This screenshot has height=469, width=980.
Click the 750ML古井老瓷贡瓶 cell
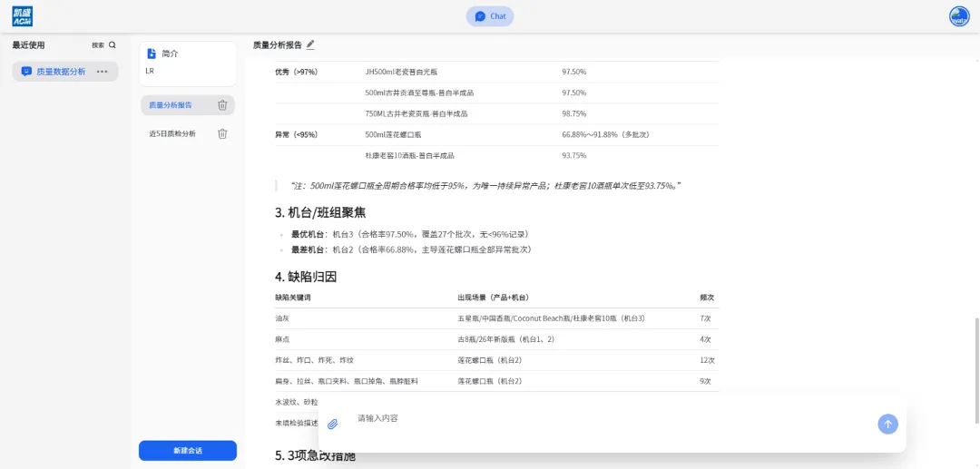click(x=416, y=113)
